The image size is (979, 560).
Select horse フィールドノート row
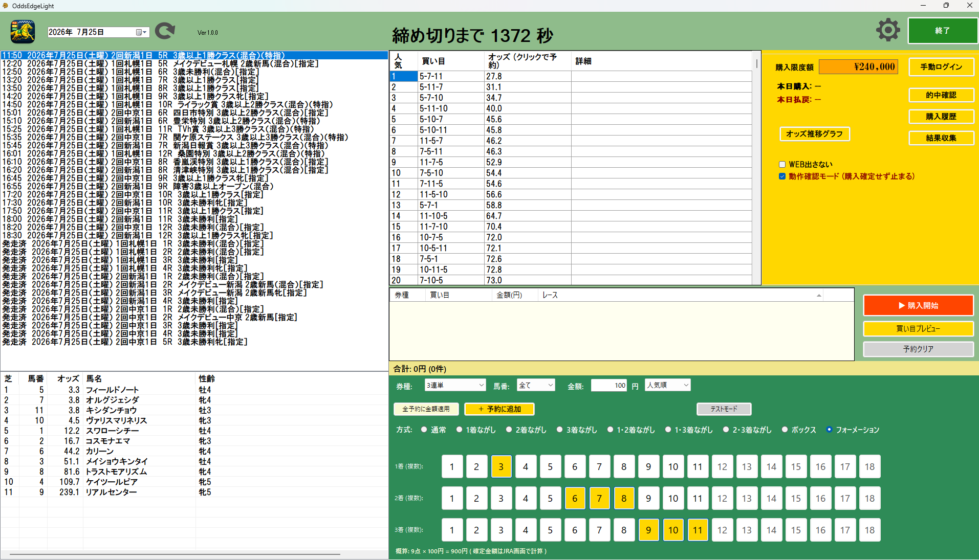(x=194, y=390)
